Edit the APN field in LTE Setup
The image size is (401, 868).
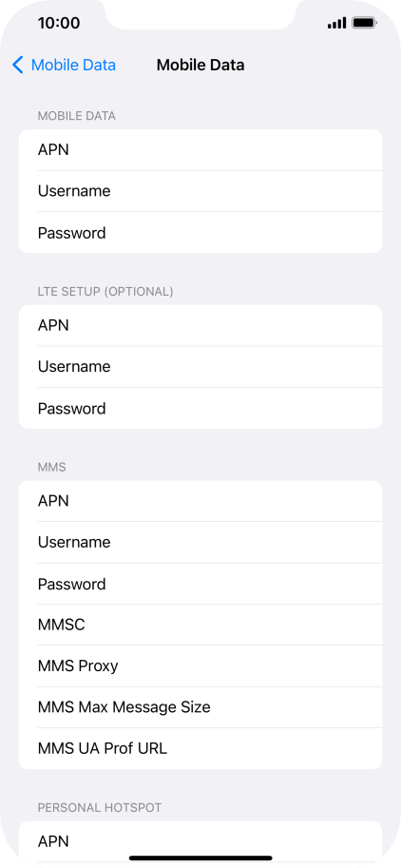coord(200,325)
